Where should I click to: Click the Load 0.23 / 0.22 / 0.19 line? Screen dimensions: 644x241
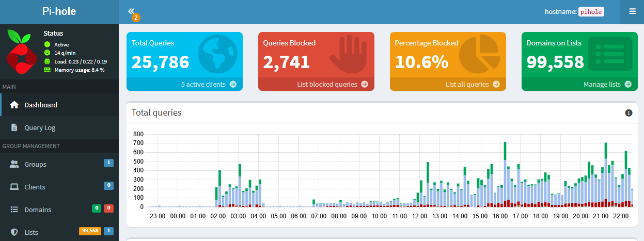click(x=75, y=61)
